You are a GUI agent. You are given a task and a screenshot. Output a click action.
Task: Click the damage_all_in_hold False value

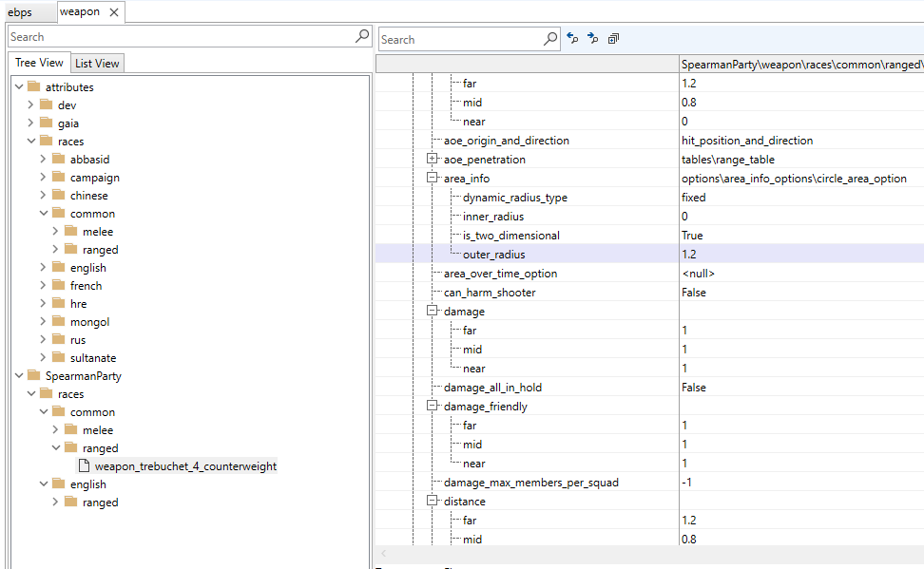tap(694, 387)
